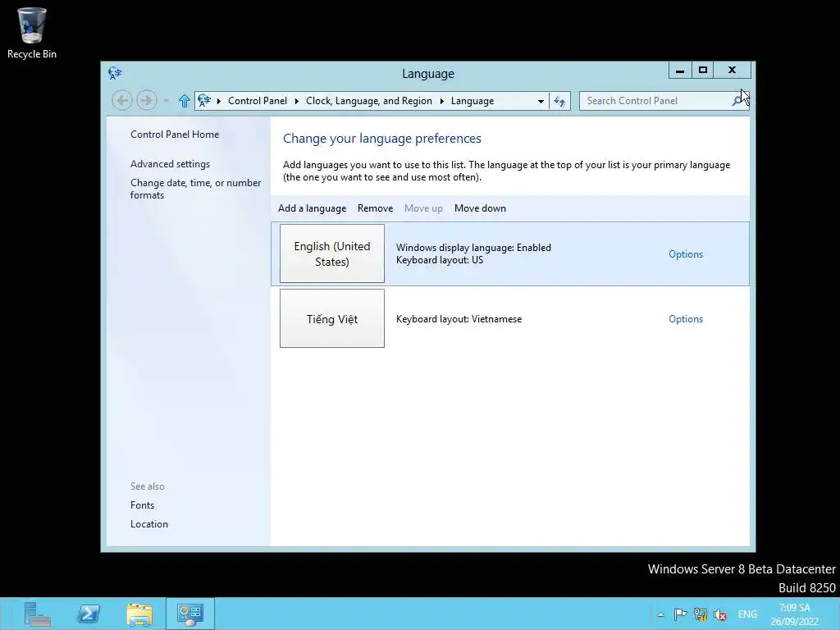Select the English (United States) language tile
The image size is (840, 630).
pos(332,253)
